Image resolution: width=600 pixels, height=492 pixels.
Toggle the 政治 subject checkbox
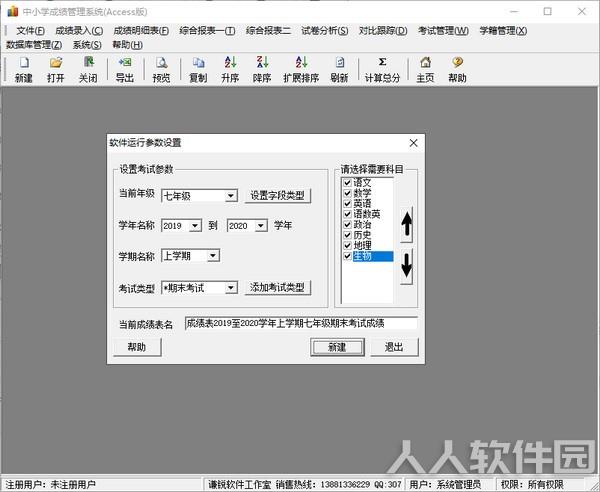click(x=347, y=225)
